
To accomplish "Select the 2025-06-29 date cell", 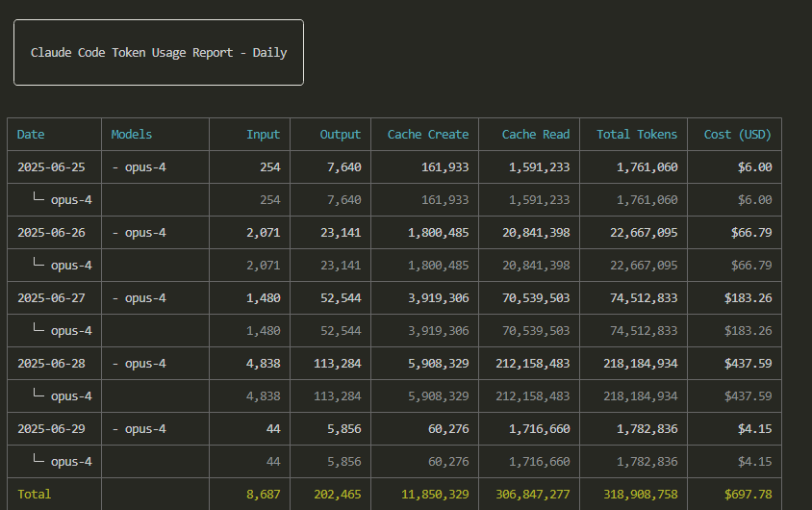I will [51, 429].
